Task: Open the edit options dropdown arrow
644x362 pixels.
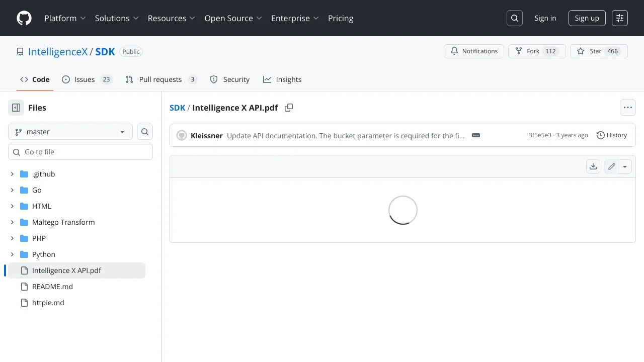Action: click(x=625, y=166)
